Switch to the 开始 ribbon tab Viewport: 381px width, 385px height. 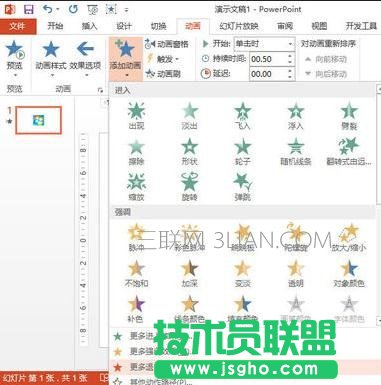pyautogui.click(x=55, y=26)
